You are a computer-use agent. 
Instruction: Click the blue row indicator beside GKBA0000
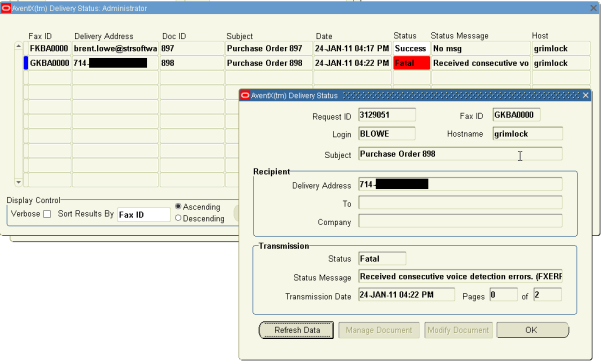pos(26,63)
